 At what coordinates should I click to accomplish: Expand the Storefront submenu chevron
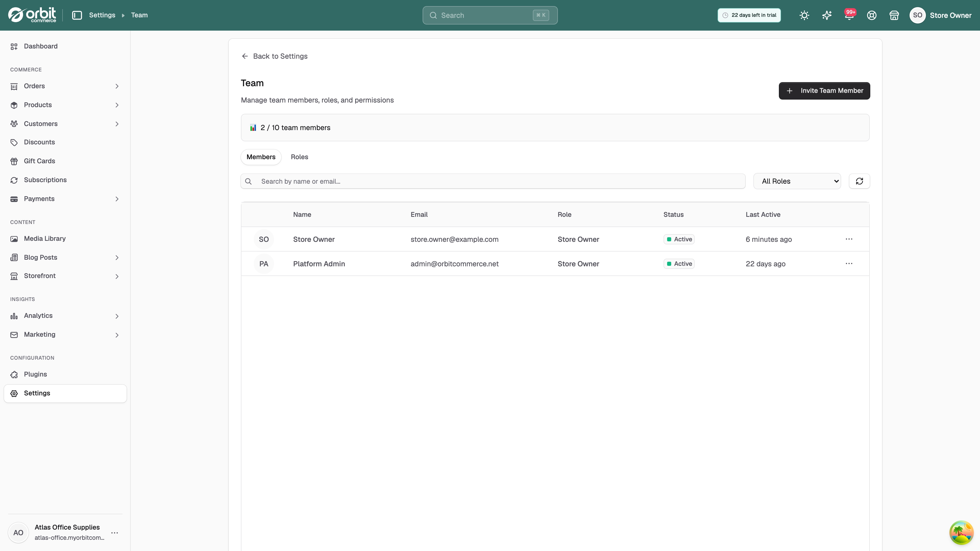117,277
